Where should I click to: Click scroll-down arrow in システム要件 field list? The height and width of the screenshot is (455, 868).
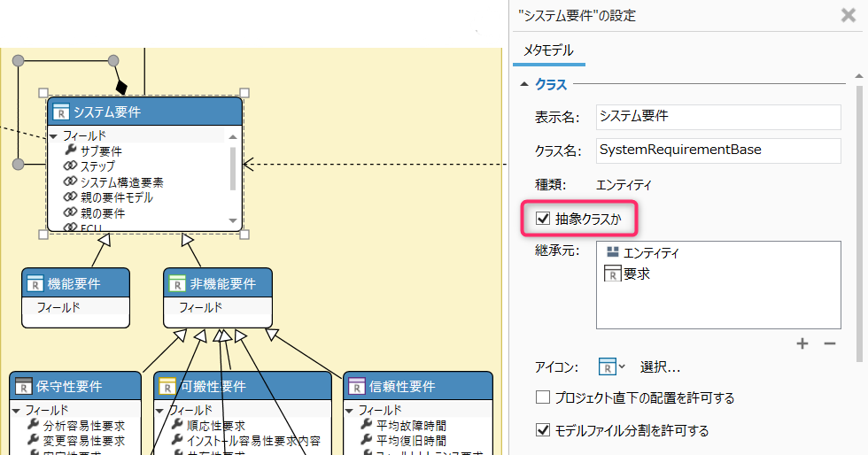233,220
